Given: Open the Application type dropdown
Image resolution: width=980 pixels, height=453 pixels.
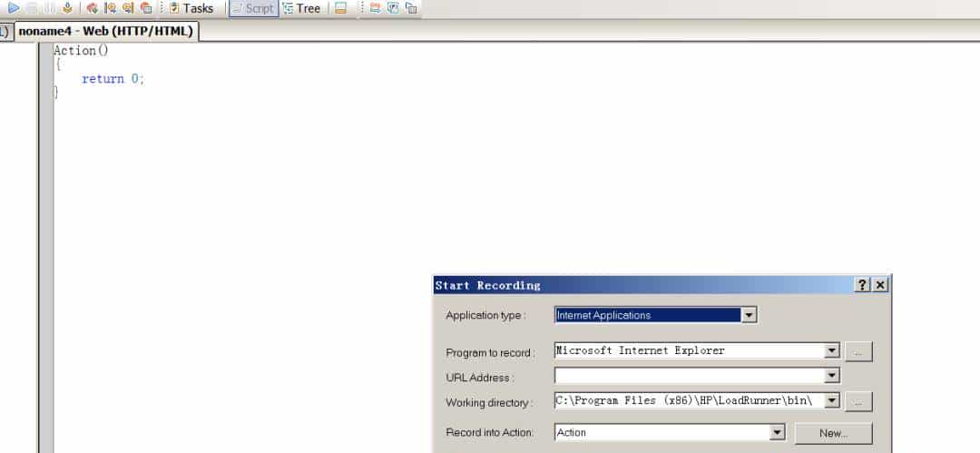Looking at the screenshot, I should [x=749, y=315].
